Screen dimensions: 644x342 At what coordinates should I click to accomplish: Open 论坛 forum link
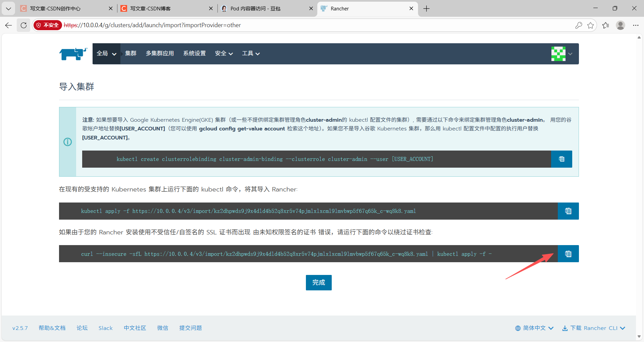[x=82, y=328]
